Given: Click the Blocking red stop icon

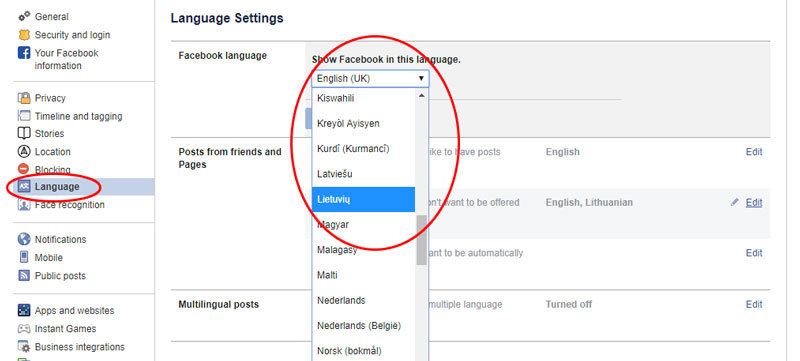Looking at the screenshot, I should tap(24, 169).
